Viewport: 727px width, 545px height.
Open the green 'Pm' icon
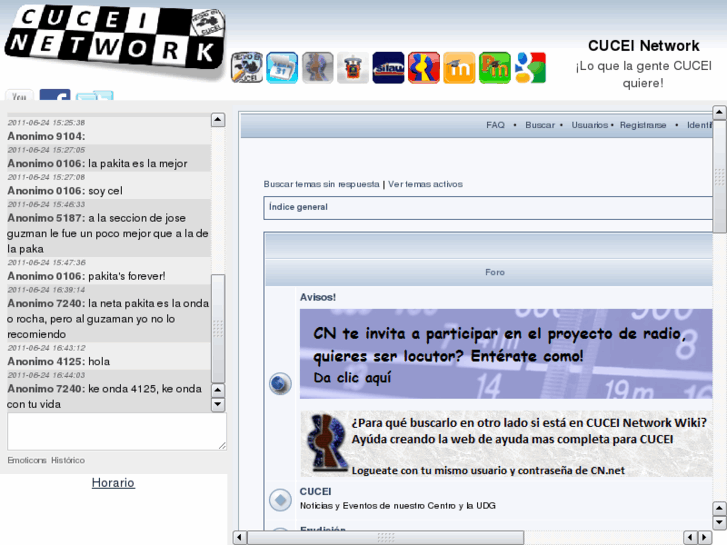pyautogui.click(x=494, y=68)
